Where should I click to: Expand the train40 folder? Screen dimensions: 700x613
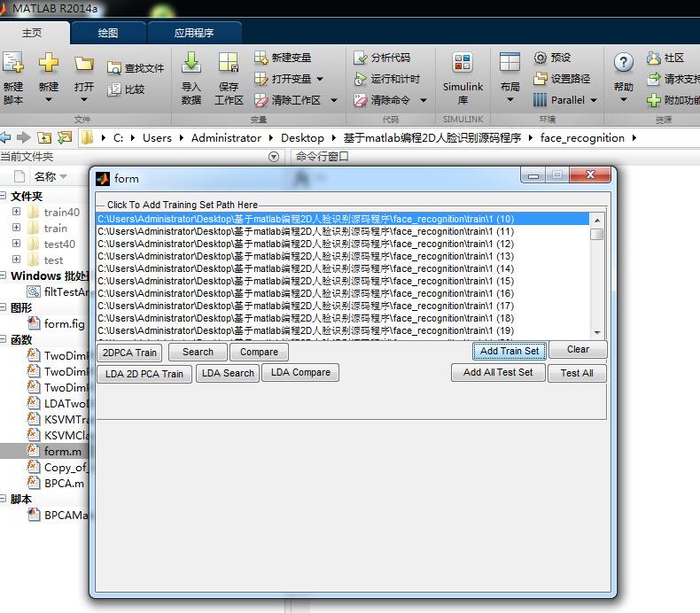pyautogui.click(x=16, y=211)
